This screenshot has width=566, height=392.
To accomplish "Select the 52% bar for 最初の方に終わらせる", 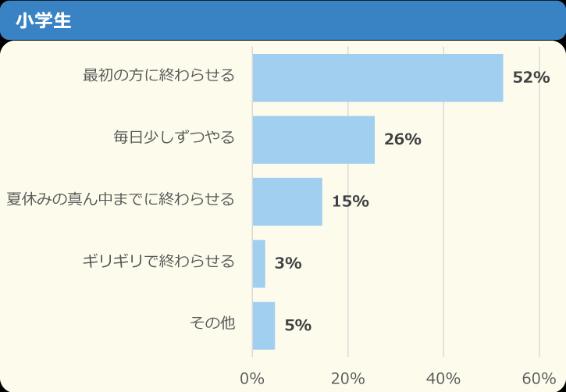I will click(378, 78).
